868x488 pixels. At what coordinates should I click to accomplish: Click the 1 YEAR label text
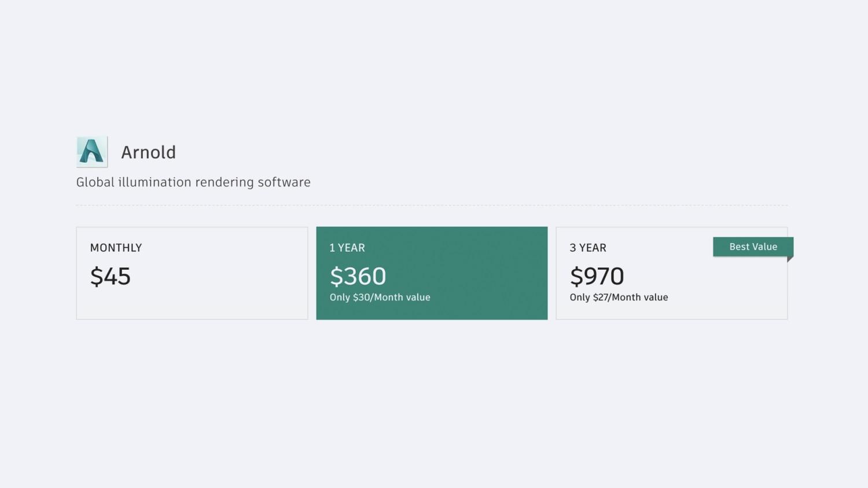(347, 248)
